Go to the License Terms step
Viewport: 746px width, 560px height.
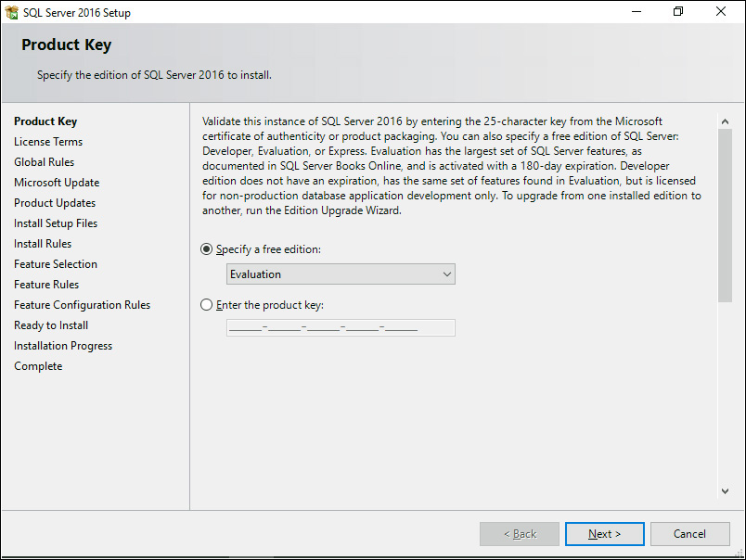pos(48,142)
